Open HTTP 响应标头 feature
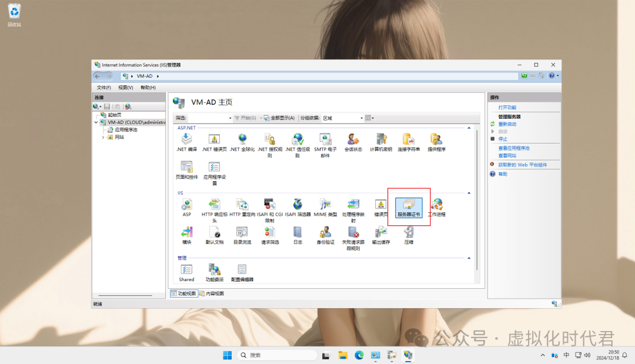Screen dimensions: 635x364 (214, 210)
